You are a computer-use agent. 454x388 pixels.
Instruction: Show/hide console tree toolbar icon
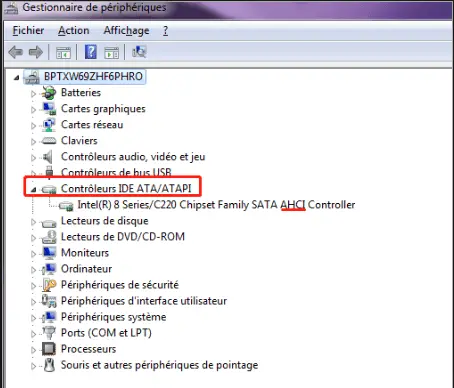(63, 52)
